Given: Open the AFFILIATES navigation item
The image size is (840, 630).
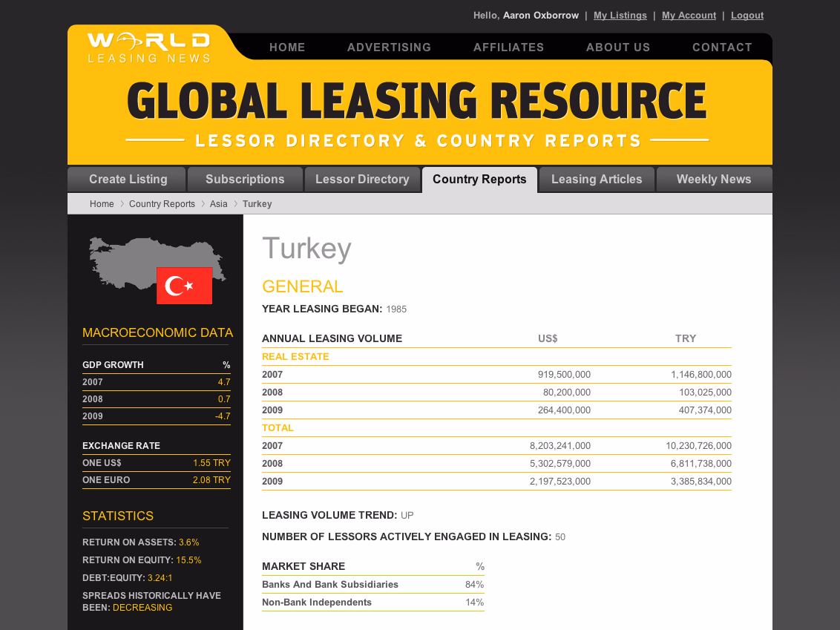Looking at the screenshot, I should [508, 47].
